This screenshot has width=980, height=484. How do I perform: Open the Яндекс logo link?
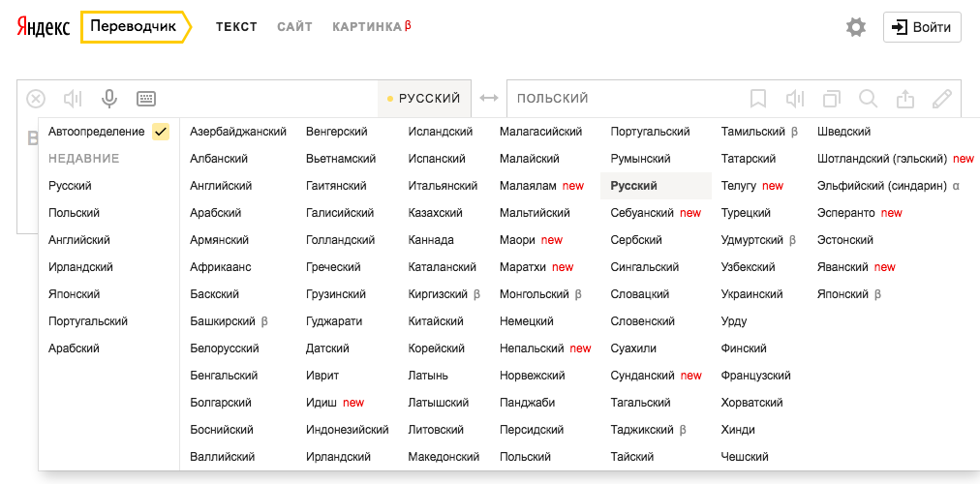click(44, 27)
